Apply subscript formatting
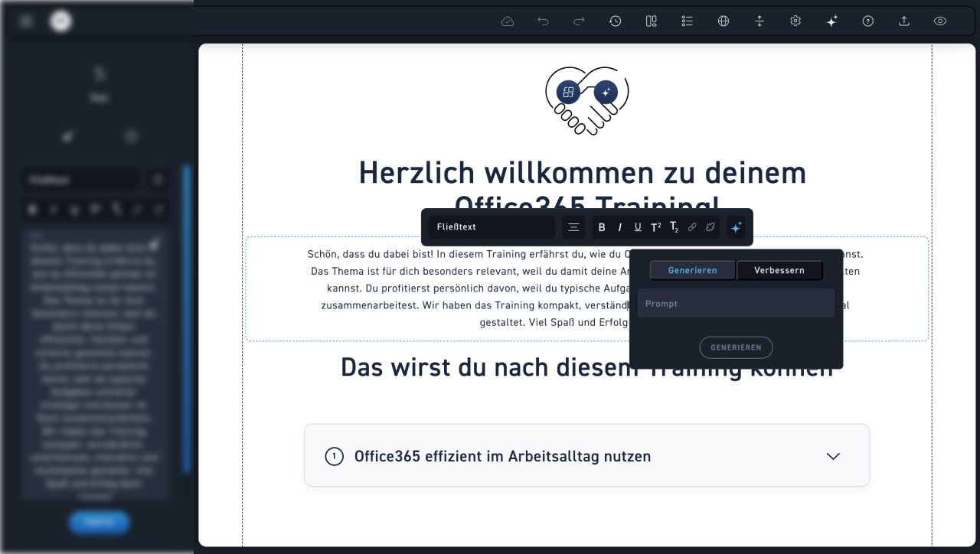This screenshot has height=554, width=980. click(x=675, y=227)
